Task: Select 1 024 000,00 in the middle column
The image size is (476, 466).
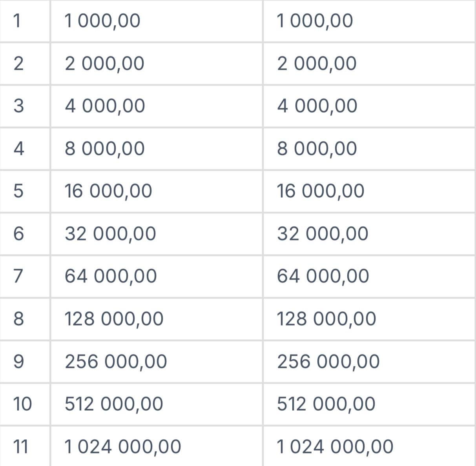Action: point(122,447)
